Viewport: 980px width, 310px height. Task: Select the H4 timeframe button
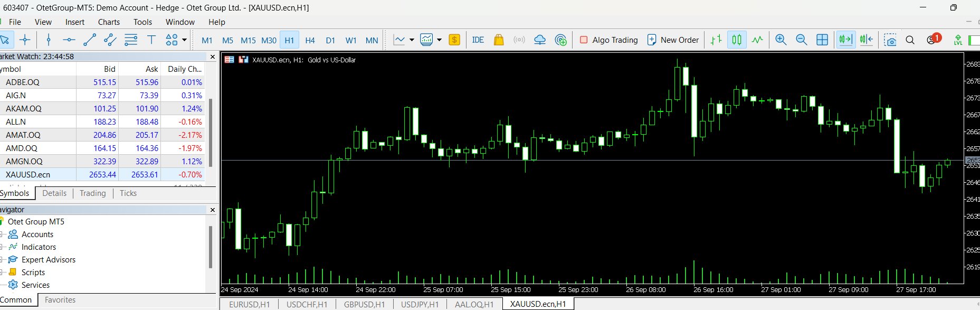[x=310, y=40]
